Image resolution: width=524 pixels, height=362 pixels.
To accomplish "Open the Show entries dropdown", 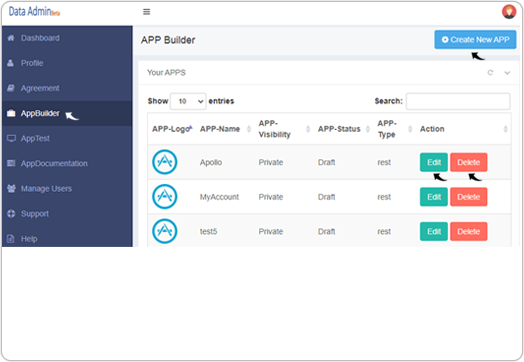I will coord(188,101).
